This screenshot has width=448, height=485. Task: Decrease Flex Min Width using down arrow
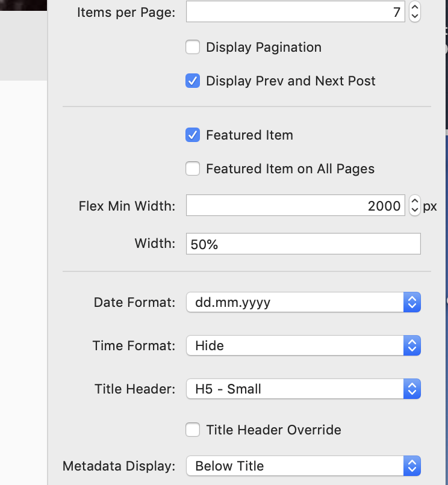(x=414, y=211)
